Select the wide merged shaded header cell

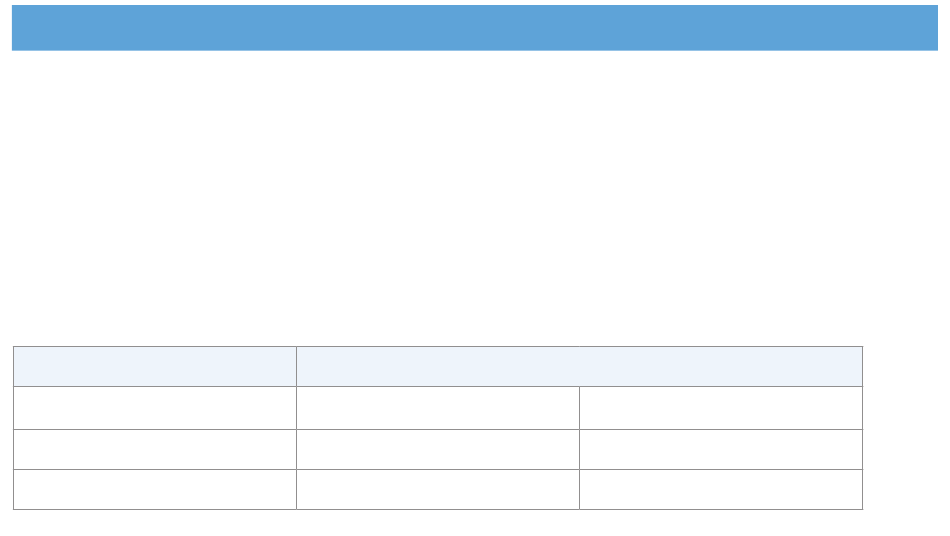click(579, 366)
